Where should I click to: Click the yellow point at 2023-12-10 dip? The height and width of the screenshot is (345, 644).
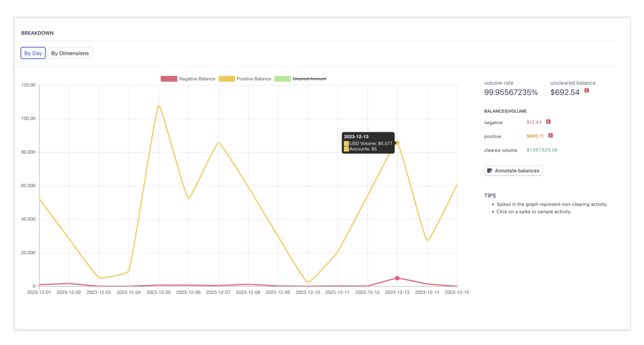point(308,283)
